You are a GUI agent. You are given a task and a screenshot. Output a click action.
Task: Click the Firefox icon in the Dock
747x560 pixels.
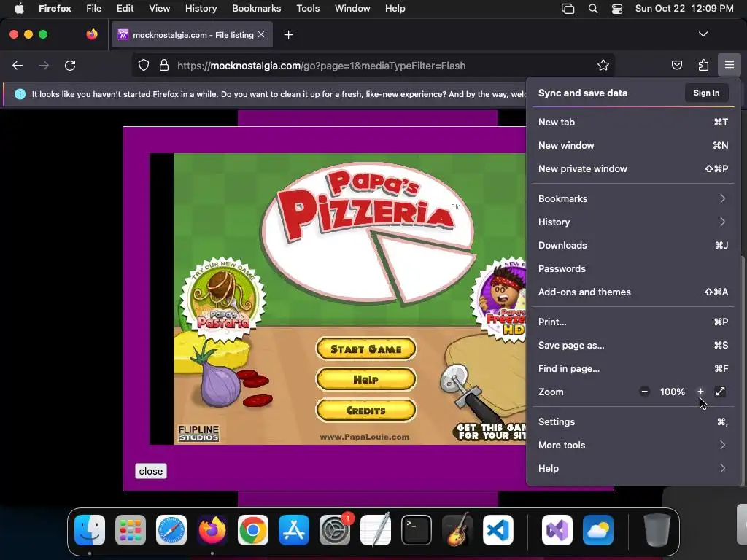[212, 530]
